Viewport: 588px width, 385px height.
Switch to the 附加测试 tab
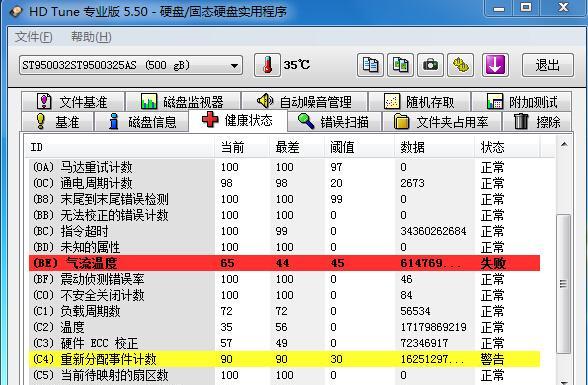point(522,101)
